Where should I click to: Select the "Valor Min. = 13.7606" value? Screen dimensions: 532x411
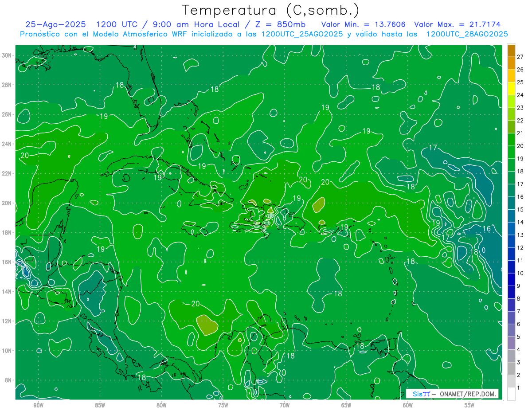(363, 24)
